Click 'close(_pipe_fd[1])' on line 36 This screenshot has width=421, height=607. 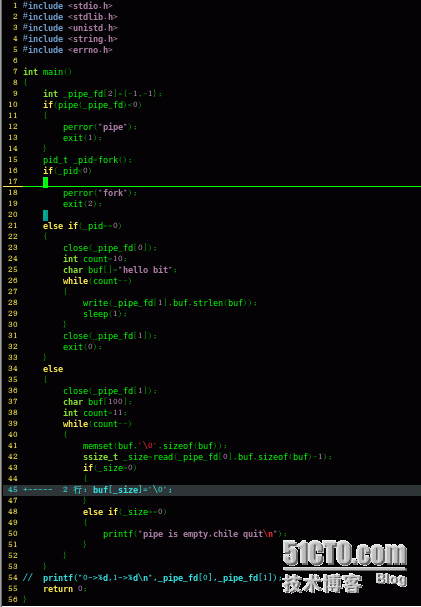(x=110, y=391)
